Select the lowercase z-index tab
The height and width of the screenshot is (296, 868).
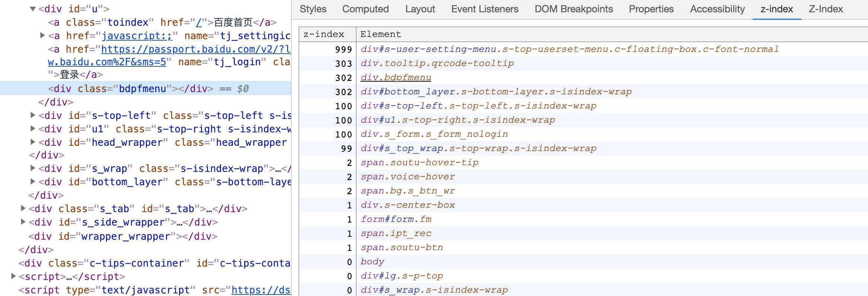[777, 9]
